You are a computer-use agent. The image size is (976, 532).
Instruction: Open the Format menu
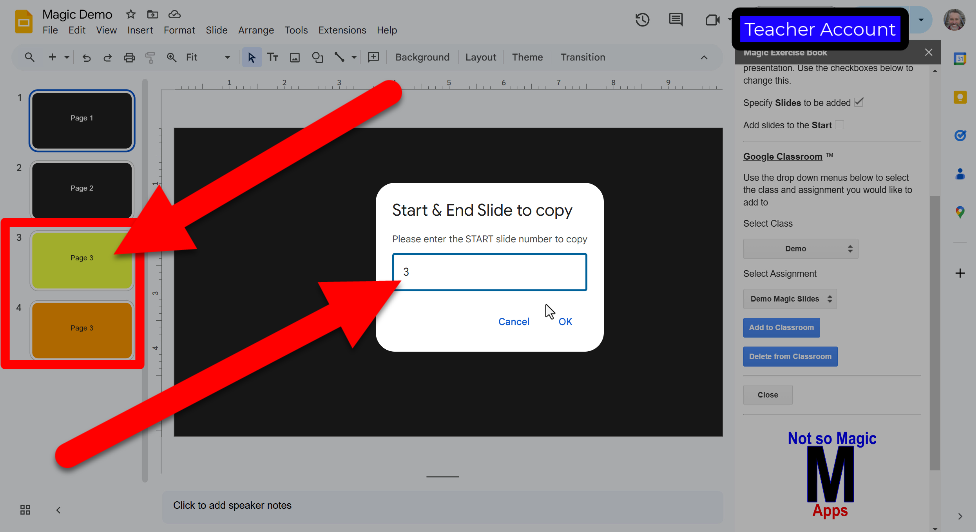pos(179,30)
